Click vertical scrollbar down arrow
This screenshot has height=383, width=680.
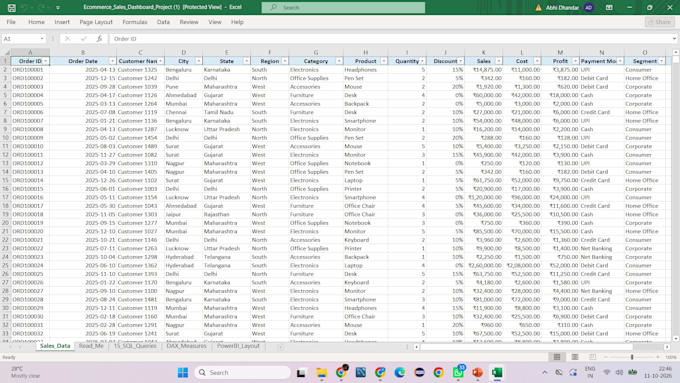click(x=676, y=338)
